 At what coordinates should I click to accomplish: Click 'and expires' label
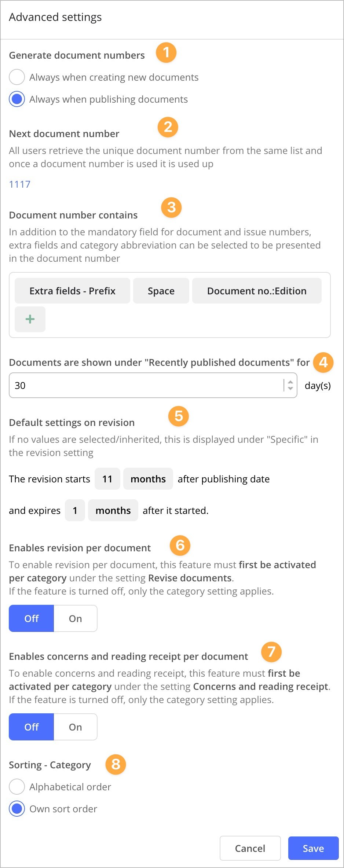coord(35,511)
